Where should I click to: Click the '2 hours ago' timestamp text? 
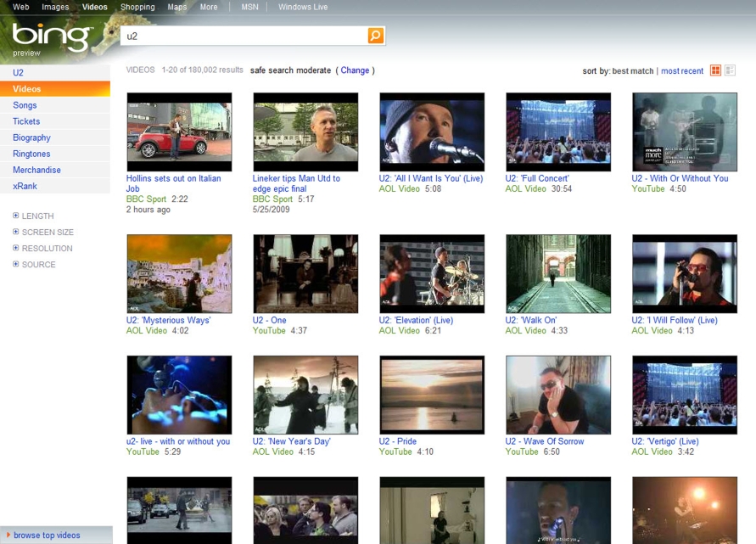[148, 210]
